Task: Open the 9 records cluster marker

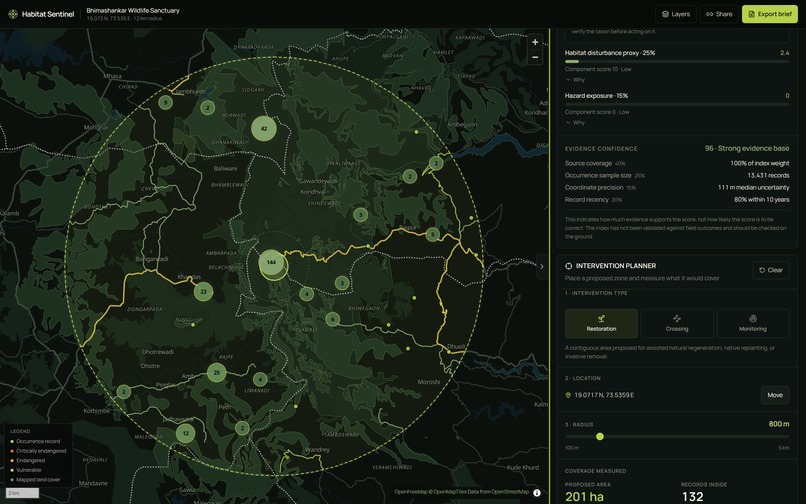Action: point(165,102)
